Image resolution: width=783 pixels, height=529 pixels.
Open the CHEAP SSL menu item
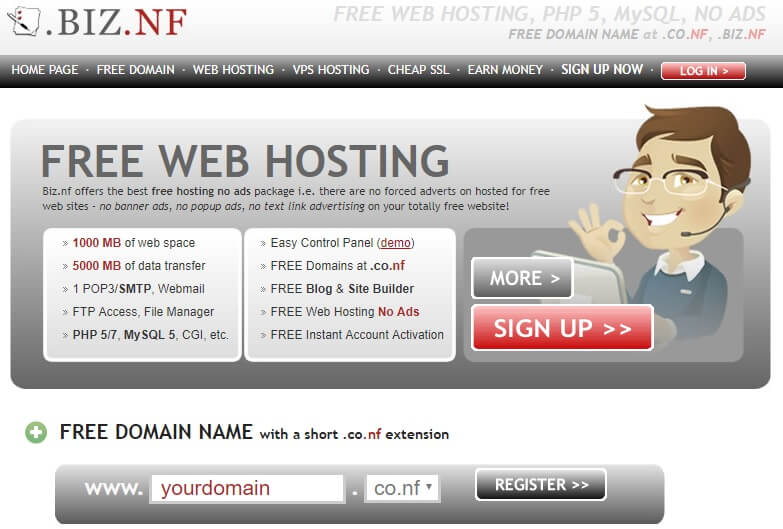(418, 70)
